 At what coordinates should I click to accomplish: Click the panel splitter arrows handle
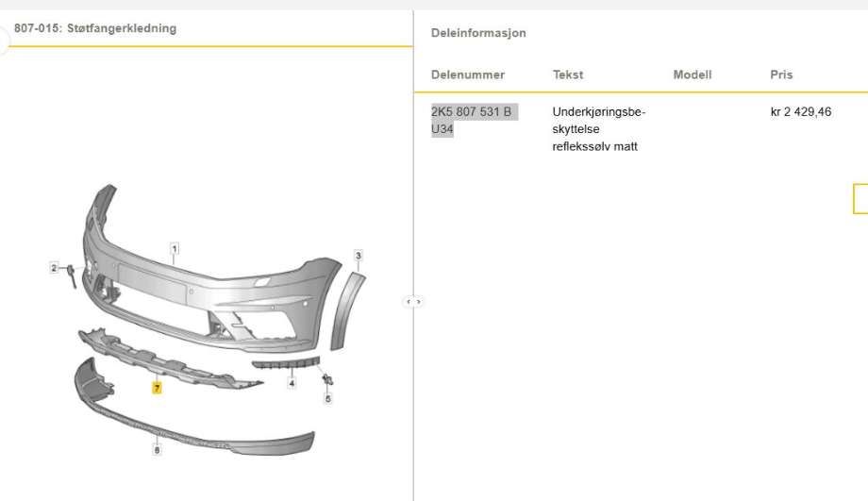[413, 302]
